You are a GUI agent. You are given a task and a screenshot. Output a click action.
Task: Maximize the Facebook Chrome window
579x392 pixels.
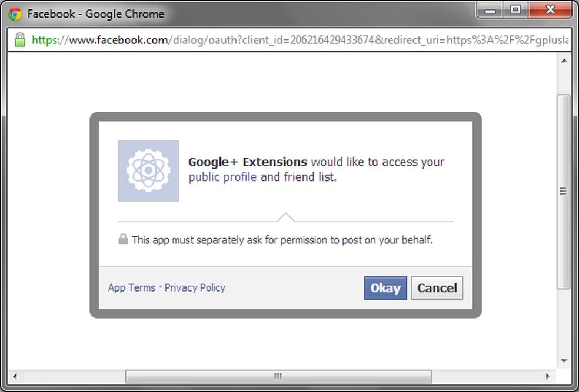[x=516, y=10]
